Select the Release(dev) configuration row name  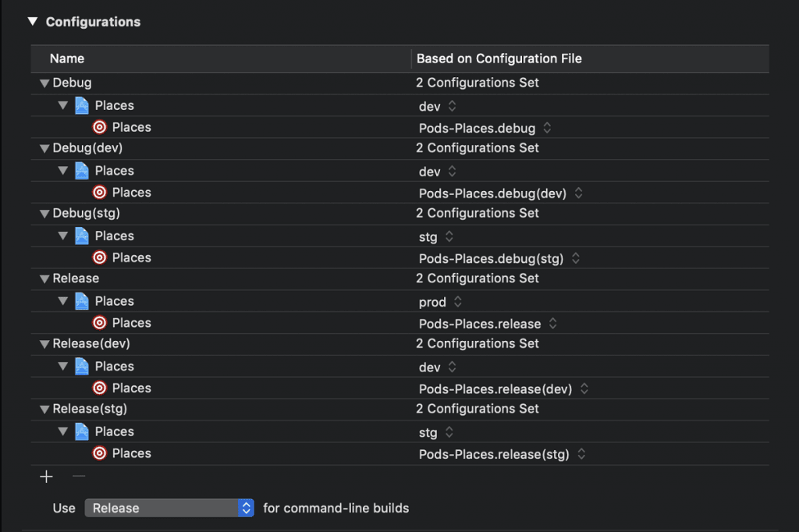tap(91, 343)
